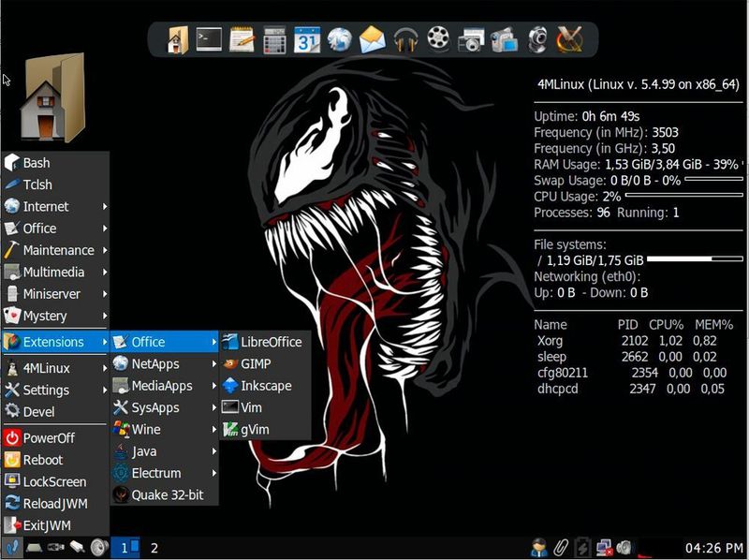Viewport: 749px width, 560px height.
Task: Open the MediaApps submenu
Action: (x=165, y=386)
